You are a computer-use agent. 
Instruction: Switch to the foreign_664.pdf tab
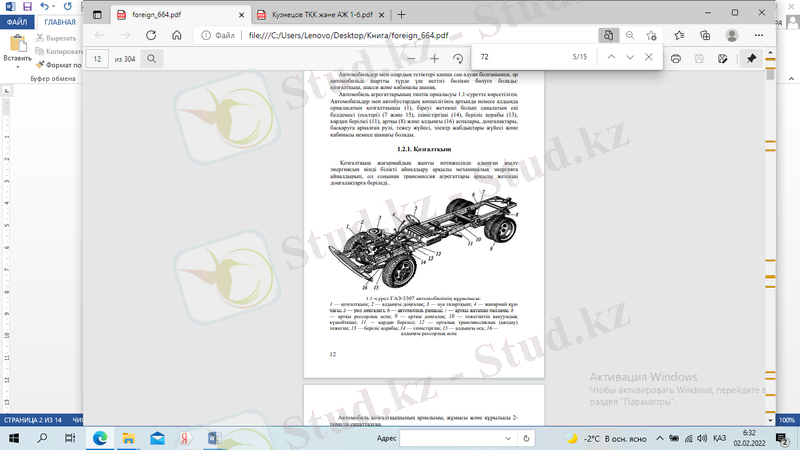[x=160, y=15]
